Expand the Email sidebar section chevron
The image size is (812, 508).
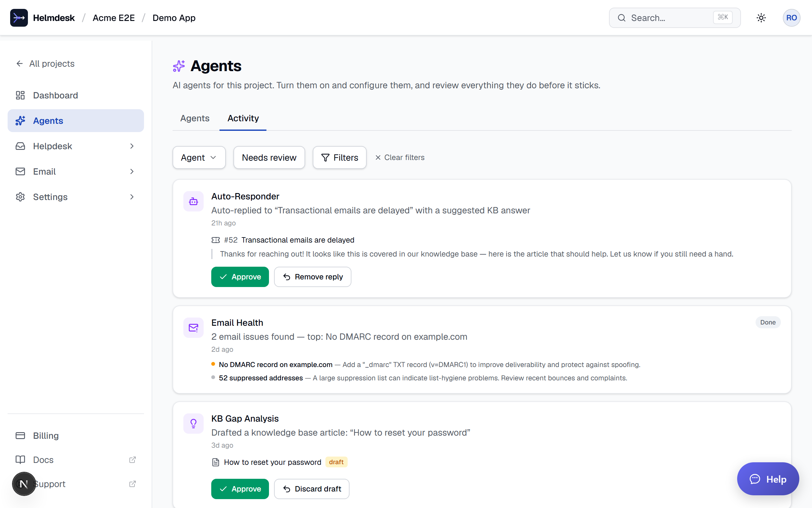(x=132, y=171)
